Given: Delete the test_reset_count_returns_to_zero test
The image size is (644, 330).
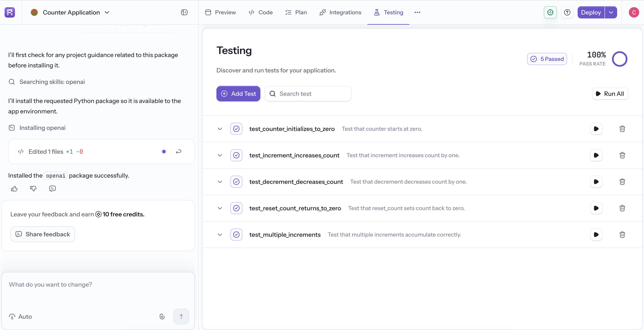Looking at the screenshot, I should point(622,208).
